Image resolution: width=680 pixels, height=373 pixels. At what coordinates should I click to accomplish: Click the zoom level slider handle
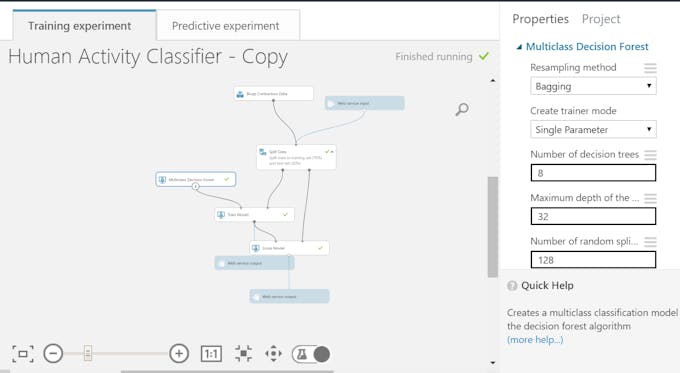tap(88, 353)
